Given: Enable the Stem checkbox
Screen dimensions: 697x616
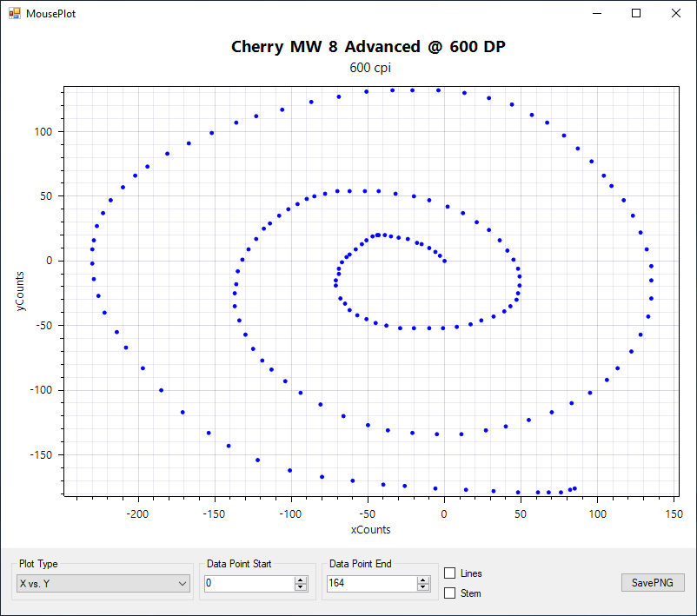Looking at the screenshot, I should (450, 593).
